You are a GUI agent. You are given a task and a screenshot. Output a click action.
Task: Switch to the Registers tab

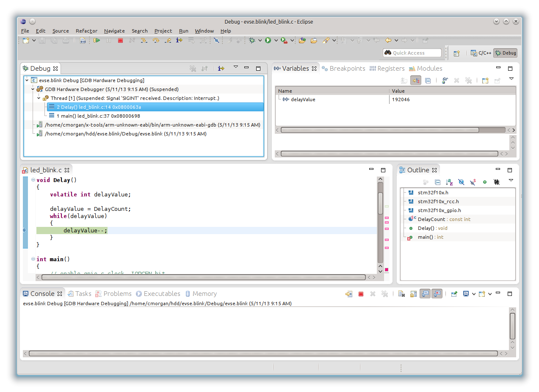pos(387,69)
